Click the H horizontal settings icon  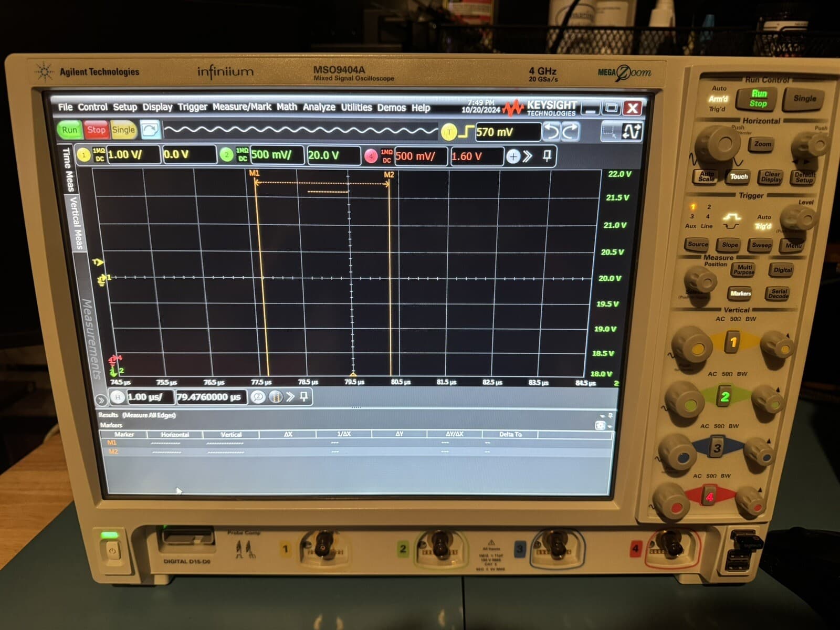118,397
